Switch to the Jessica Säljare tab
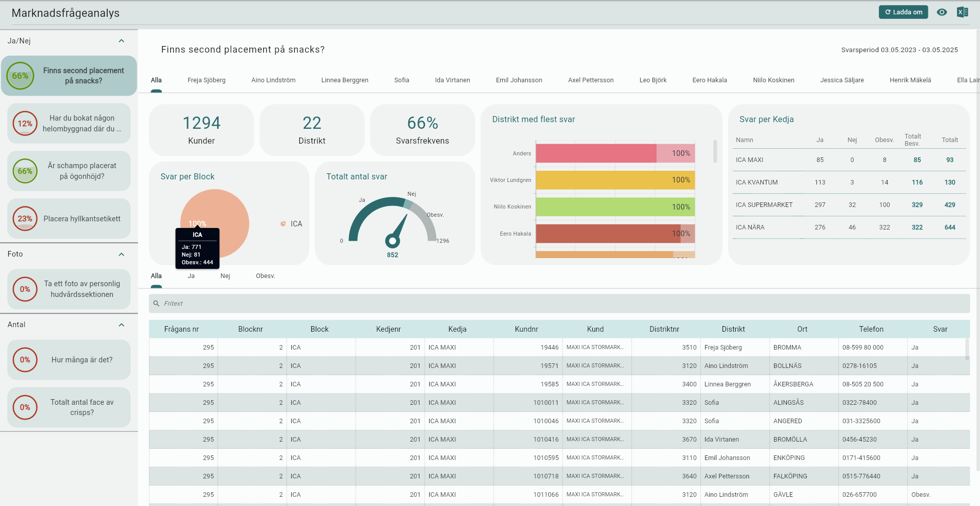 (842, 80)
